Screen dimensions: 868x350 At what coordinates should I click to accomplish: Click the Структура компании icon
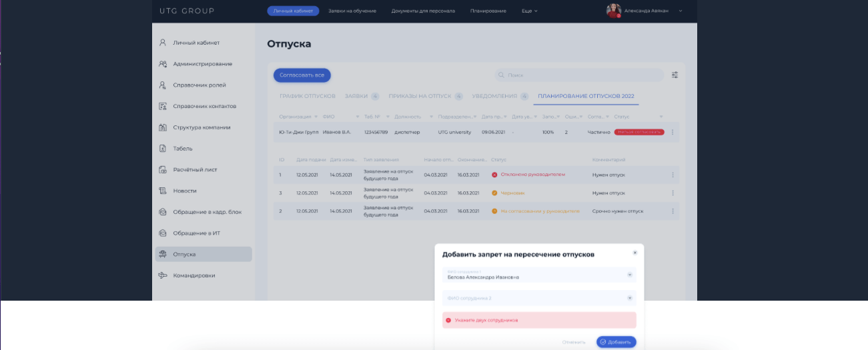coord(162,127)
